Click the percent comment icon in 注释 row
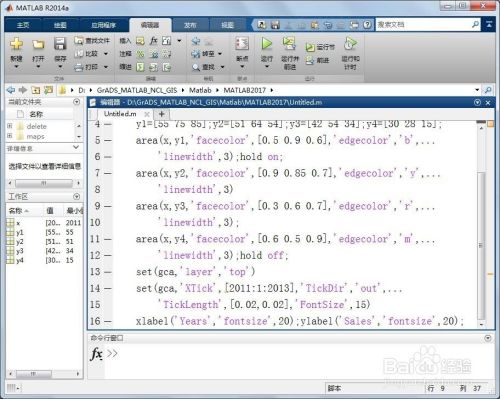 pos(140,54)
